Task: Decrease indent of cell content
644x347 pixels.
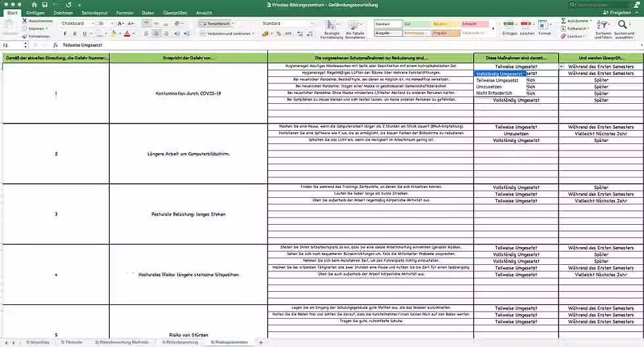Action: (177, 34)
